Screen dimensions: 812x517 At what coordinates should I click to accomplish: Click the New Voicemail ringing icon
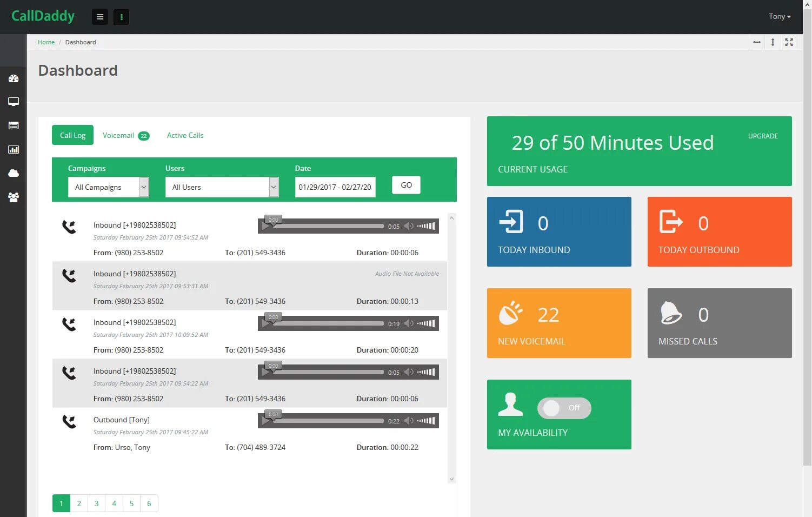click(x=510, y=313)
